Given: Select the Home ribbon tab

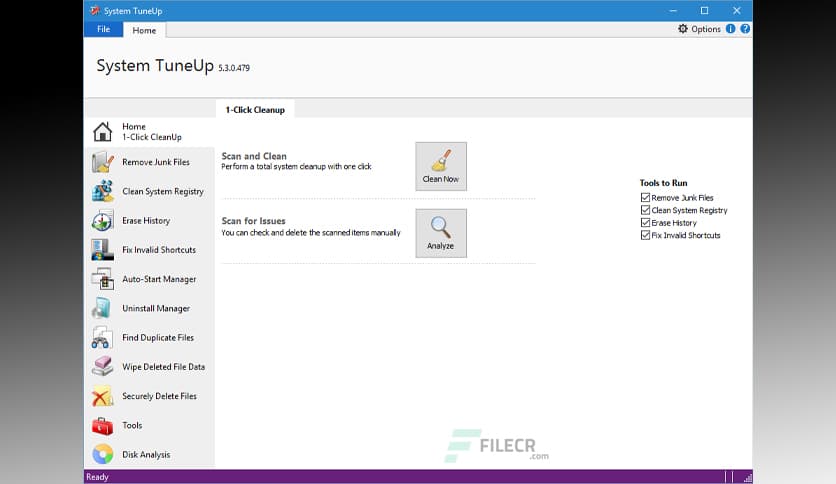Looking at the screenshot, I should click(x=144, y=30).
